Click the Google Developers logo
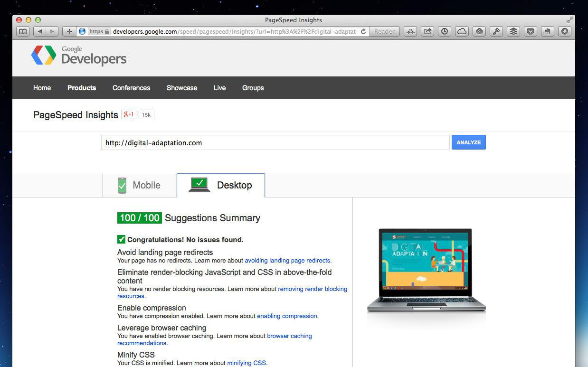The width and height of the screenshot is (588, 367). [x=79, y=56]
